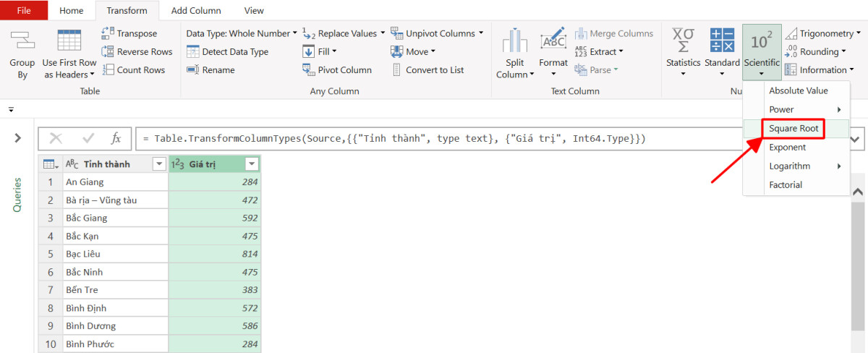The height and width of the screenshot is (353, 868).
Task: Open the Information dropdown
Action: tap(820, 69)
